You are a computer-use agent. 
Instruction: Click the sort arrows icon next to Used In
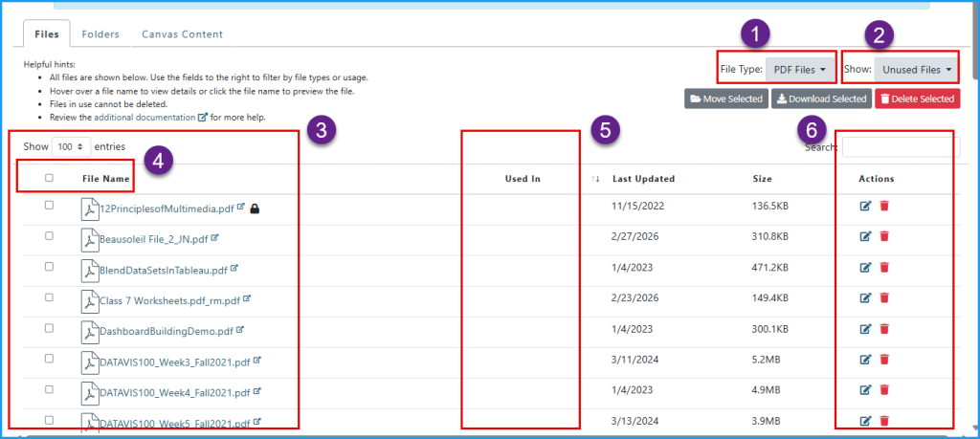[596, 179]
